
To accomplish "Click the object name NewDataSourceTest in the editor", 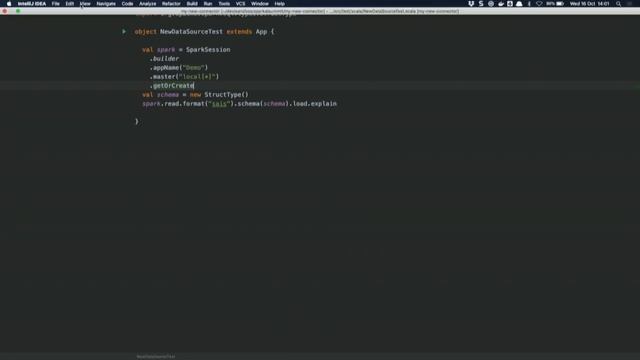I will coord(191,31).
